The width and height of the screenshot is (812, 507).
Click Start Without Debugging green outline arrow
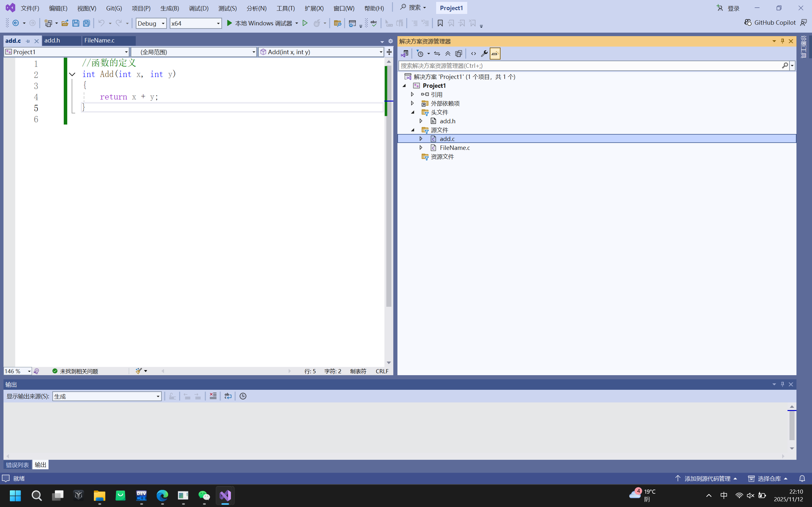click(305, 23)
